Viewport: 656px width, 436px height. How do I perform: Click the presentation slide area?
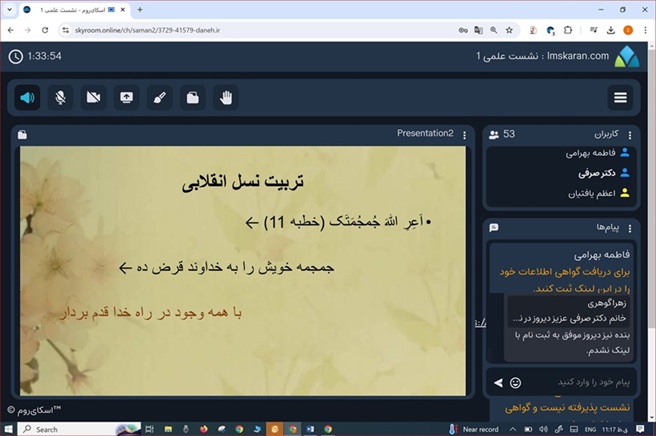(x=243, y=271)
